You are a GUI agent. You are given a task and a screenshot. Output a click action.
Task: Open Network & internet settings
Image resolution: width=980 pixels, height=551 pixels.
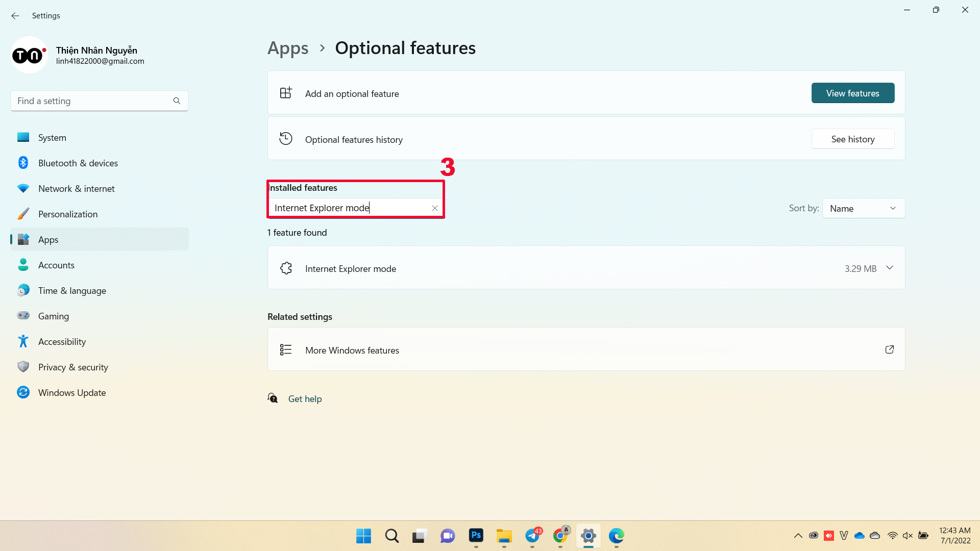(100, 188)
